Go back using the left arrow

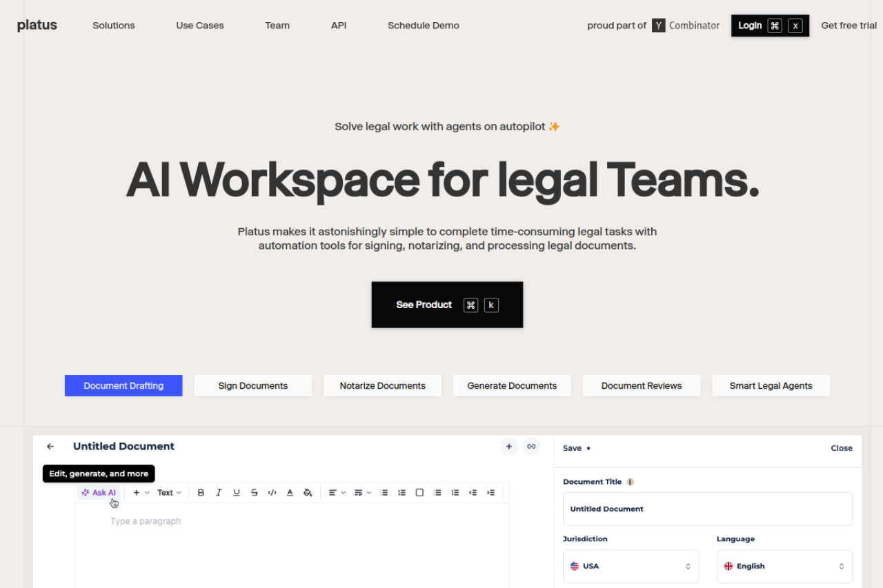(x=50, y=447)
